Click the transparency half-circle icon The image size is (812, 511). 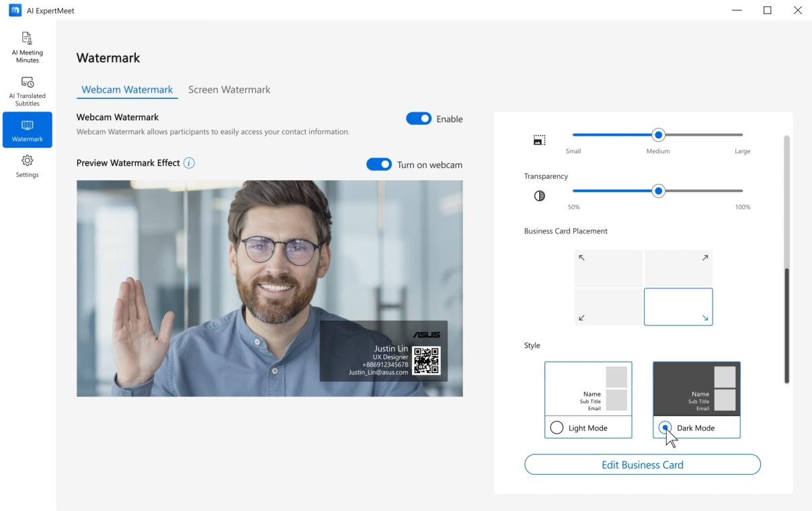[539, 196]
